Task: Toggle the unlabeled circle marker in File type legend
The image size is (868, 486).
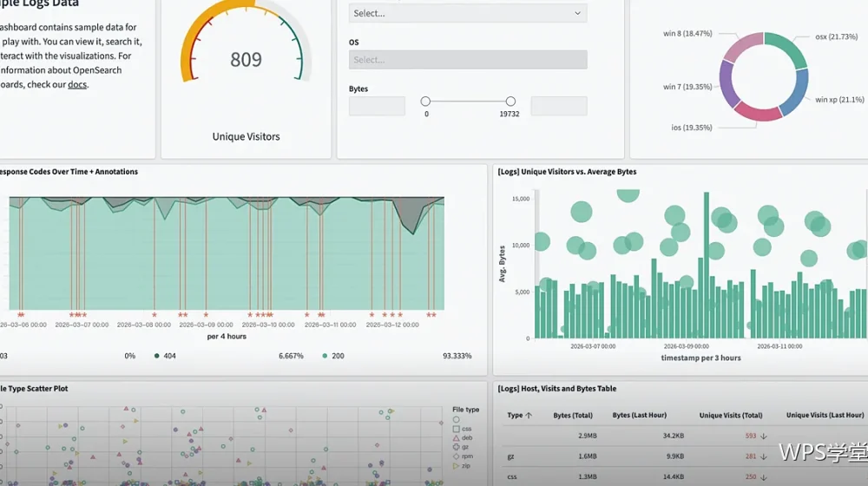Action: pyautogui.click(x=457, y=419)
